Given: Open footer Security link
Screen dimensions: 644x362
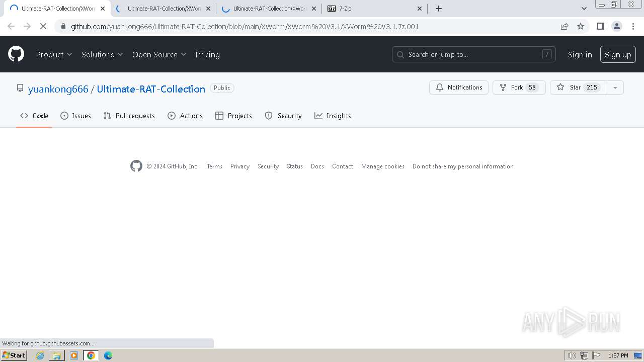Looking at the screenshot, I should (x=268, y=166).
